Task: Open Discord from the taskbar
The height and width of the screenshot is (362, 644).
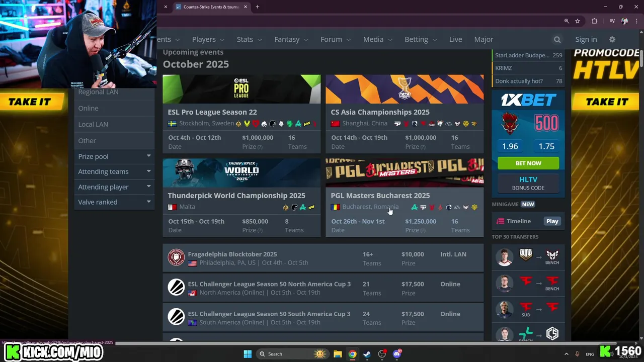Action: tap(397, 354)
